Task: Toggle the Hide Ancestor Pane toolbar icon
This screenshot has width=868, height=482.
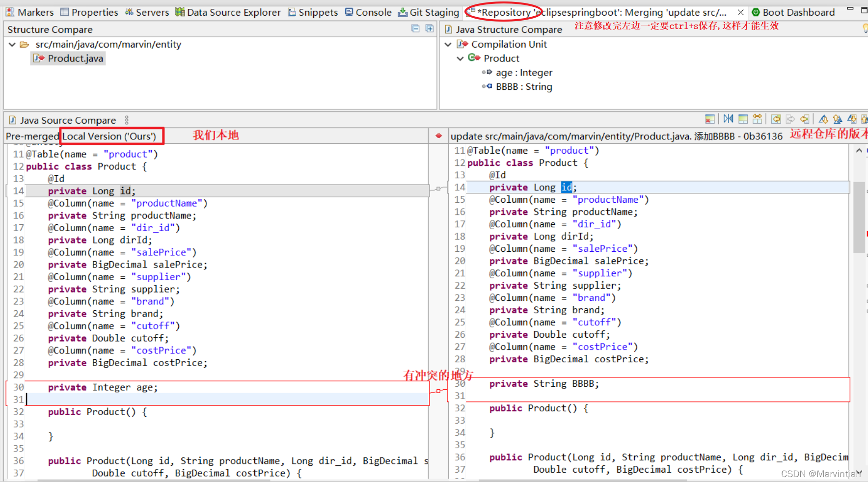Action: pos(710,119)
